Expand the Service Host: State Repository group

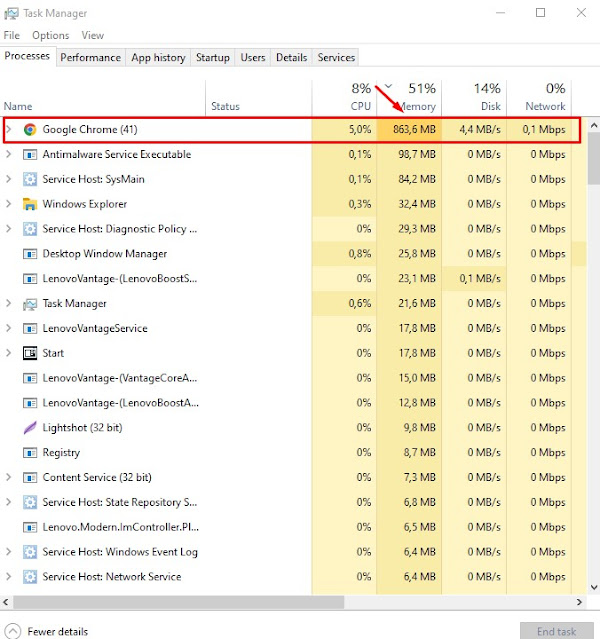pos(9,502)
